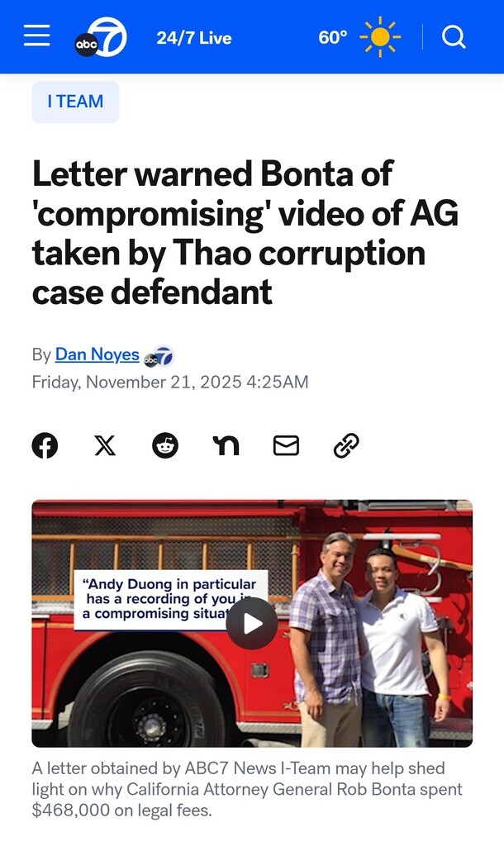Viewport: 504px width, 846px height.
Task: Open the 24/7 Live stream
Action: coord(194,38)
